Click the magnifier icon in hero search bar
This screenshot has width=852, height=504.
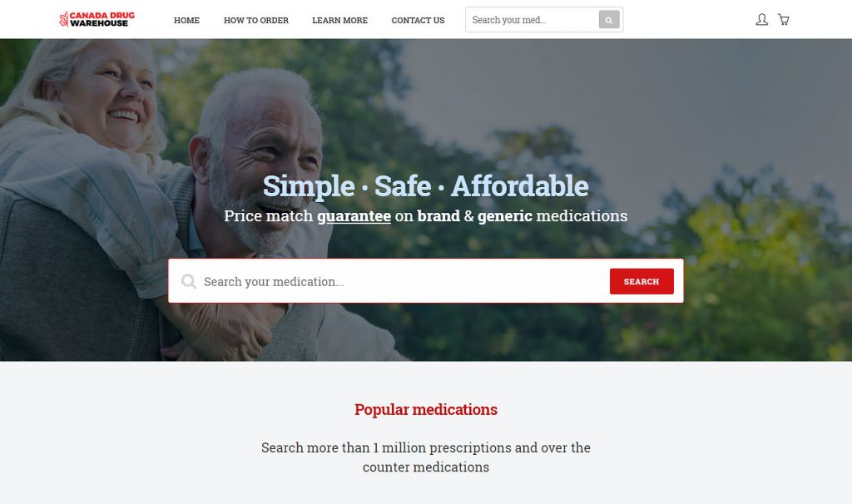[x=189, y=281]
